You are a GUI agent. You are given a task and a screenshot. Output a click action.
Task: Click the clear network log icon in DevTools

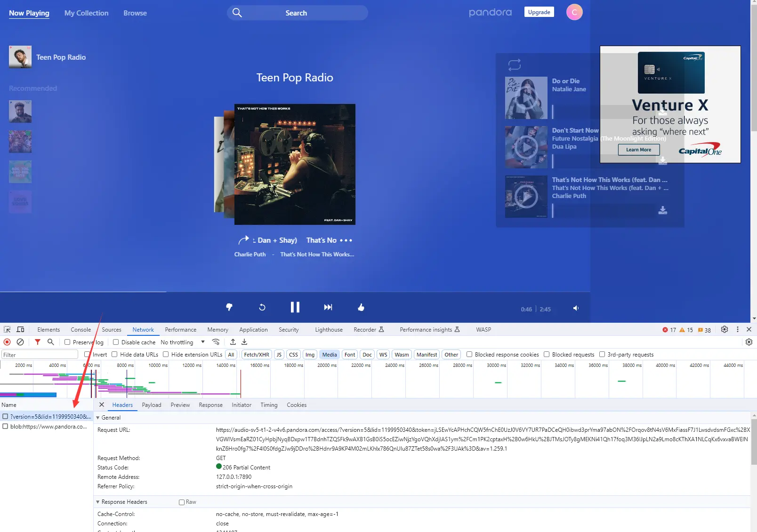pyautogui.click(x=20, y=342)
